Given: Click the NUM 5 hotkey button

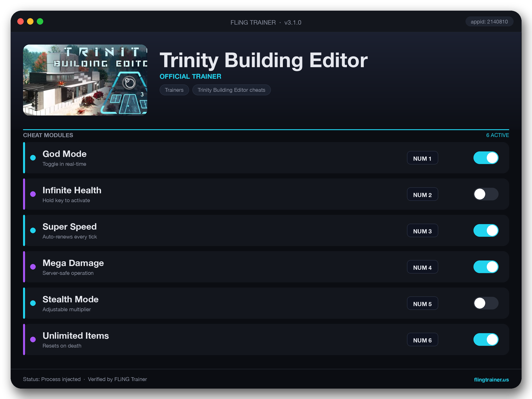Looking at the screenshot, I should [422, 303].
